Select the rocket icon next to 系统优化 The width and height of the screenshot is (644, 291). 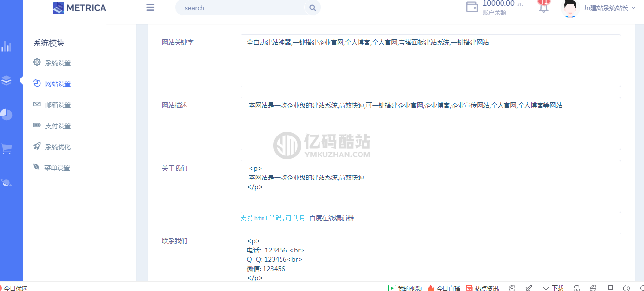pyautogui.click(x=37, y=146)
